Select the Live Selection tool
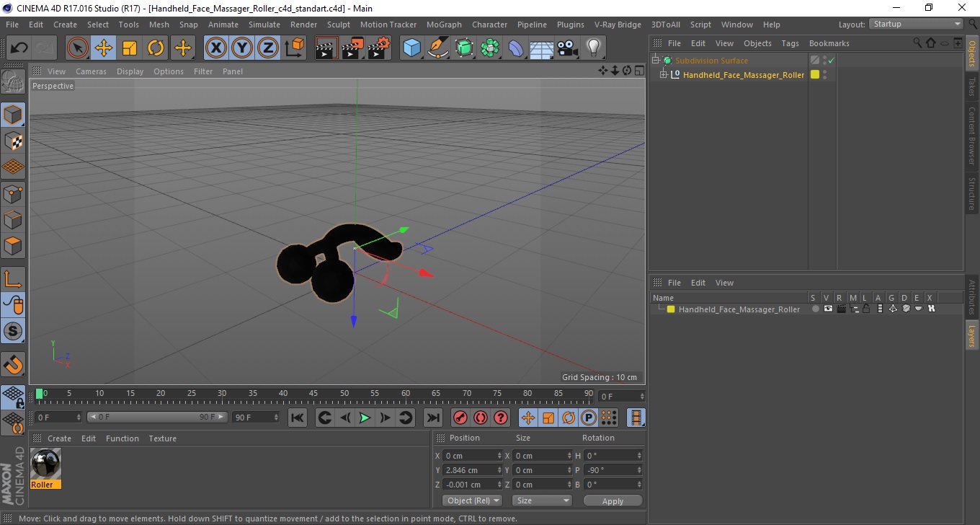This screenshot has width=980, height=525. [x=78, y=48]
